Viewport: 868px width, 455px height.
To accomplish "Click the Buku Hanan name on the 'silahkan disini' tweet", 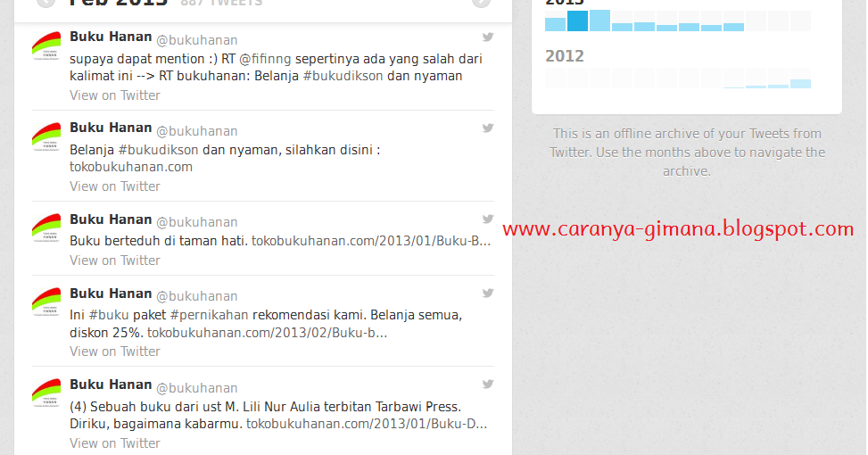I will [x=111, y=128].
